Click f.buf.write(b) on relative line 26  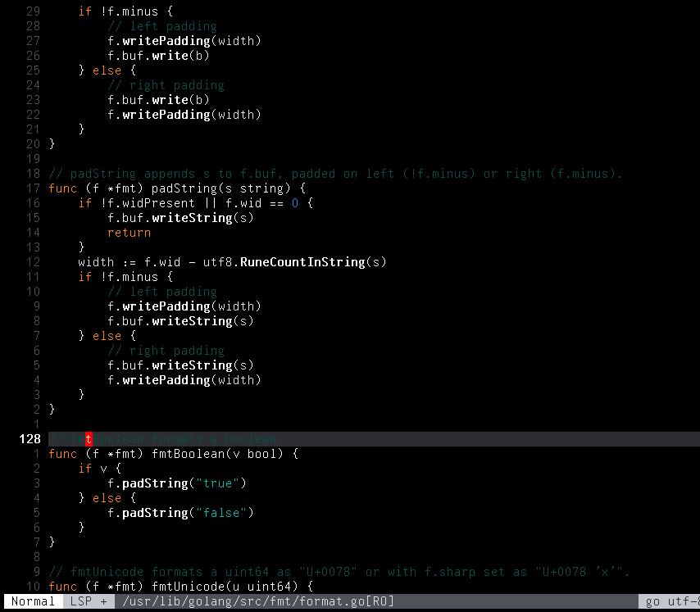point(158,56)
